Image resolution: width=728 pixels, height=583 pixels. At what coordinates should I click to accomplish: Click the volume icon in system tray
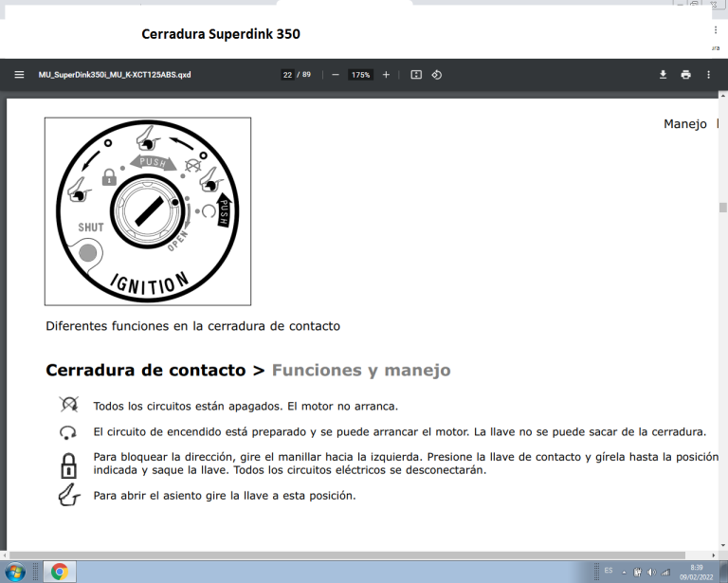click(x=651, y=572)
